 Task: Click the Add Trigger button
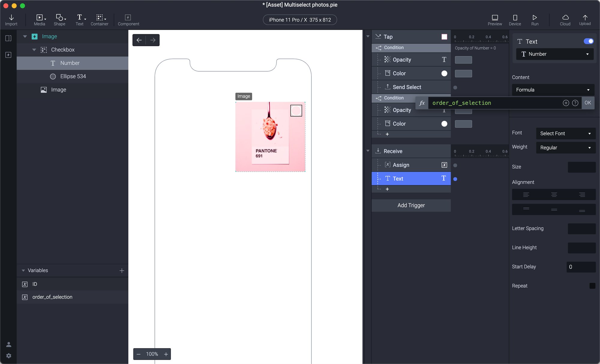click(411, 205)
